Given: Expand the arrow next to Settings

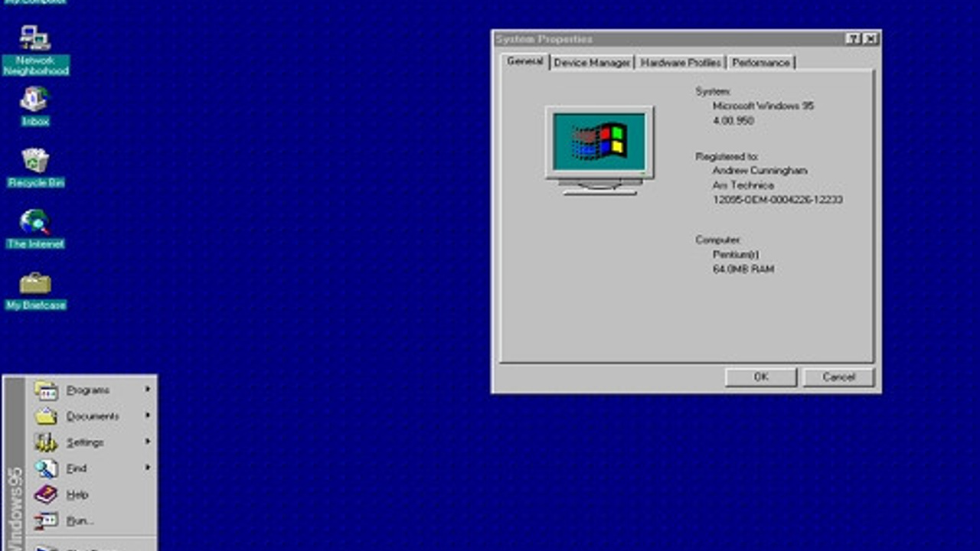Looking at the screenshot, I should (x=148, y=442).
